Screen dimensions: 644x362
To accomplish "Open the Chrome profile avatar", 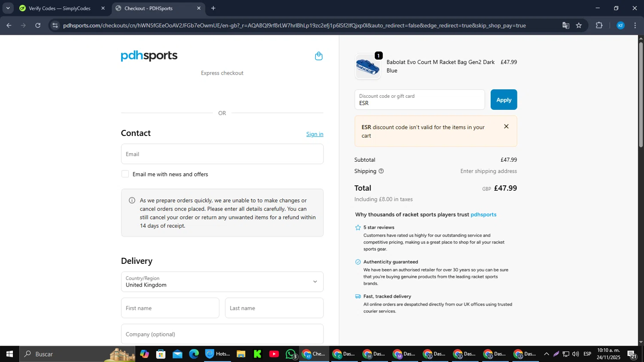I will pyautogui.click(x=620, y=25).
